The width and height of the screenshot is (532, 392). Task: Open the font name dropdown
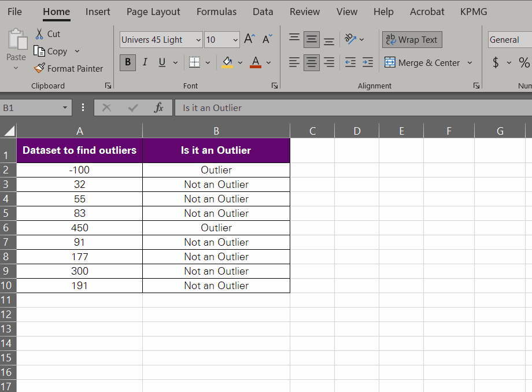click(198, 39)
